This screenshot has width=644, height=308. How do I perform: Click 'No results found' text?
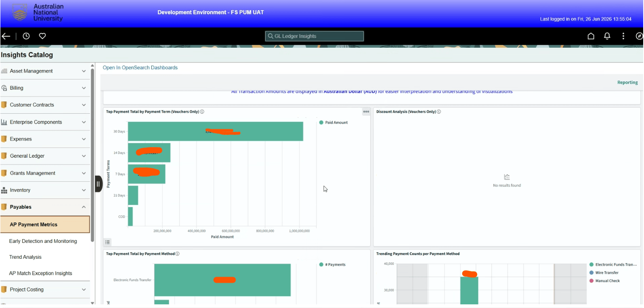[507, 186]
